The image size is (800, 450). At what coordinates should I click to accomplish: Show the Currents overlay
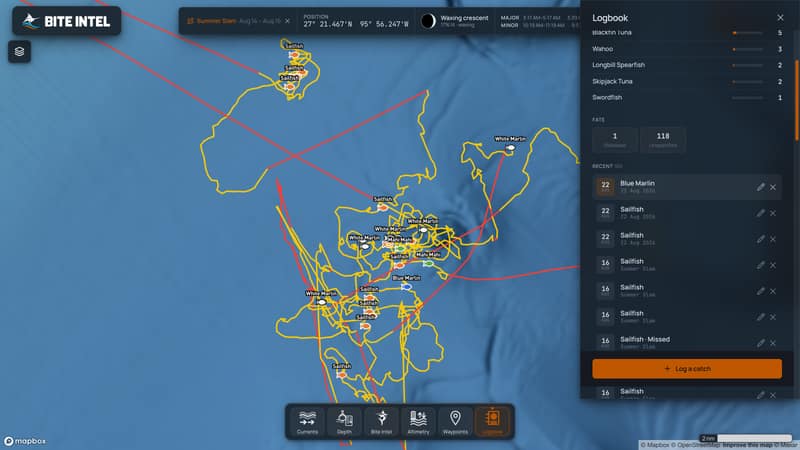(x=307, y=422)
